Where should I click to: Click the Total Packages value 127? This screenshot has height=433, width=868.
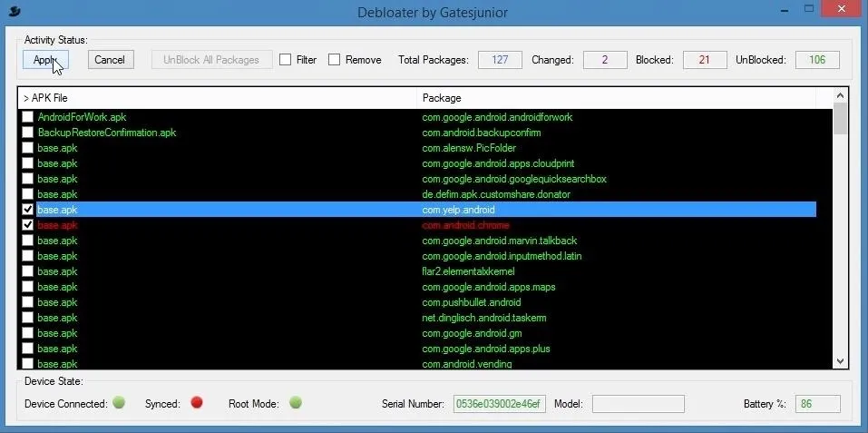[x=500, y=60]
